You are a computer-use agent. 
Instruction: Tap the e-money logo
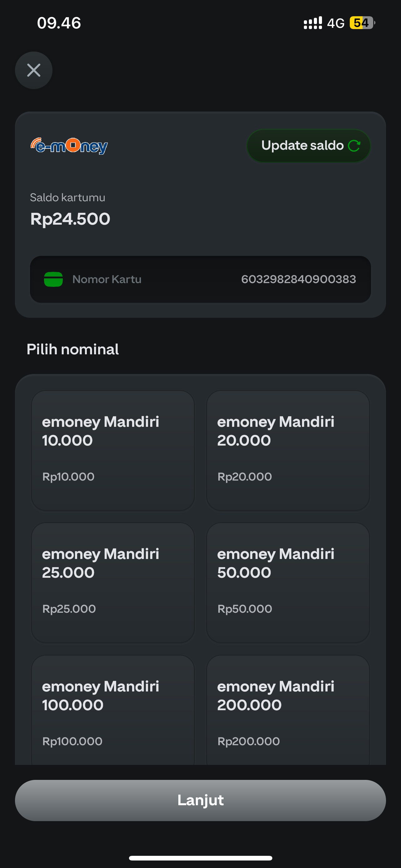pyautogui.click(x=69, y=146)
